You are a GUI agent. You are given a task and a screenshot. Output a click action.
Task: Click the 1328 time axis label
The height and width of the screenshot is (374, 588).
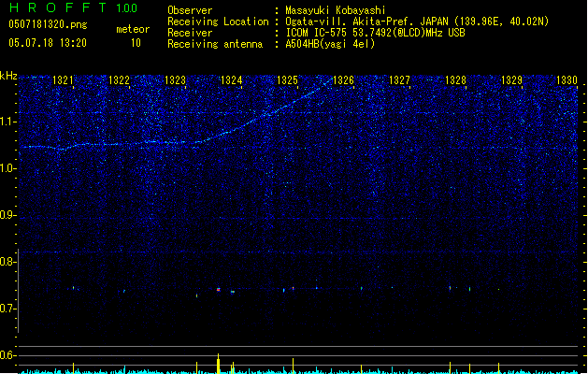click(455, 80)
